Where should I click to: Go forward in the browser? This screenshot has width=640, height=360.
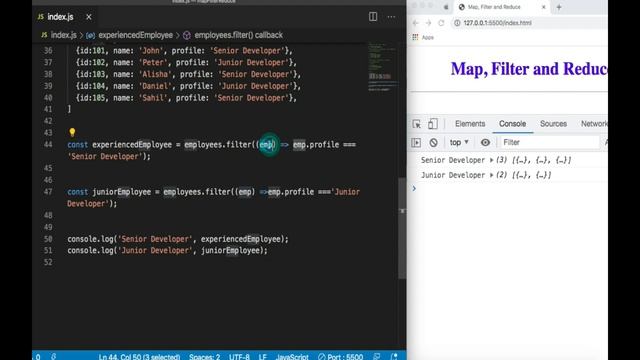coord(428,23)
